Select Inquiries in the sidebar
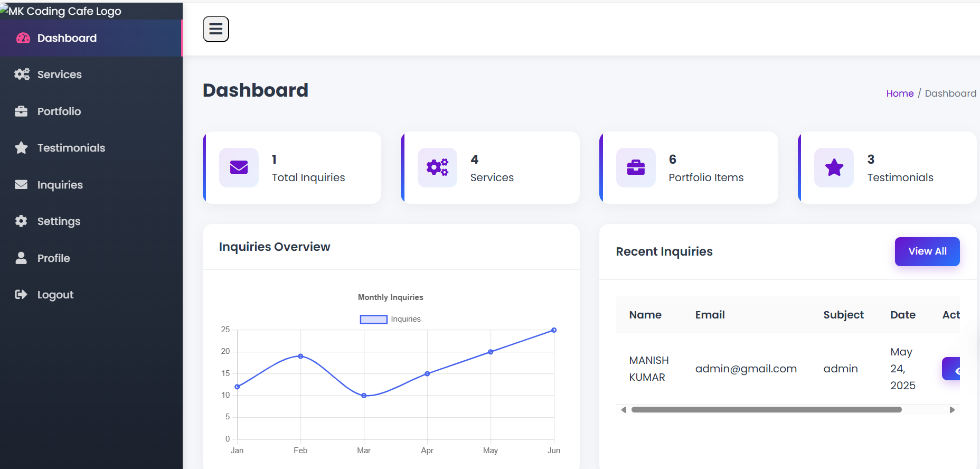 pos(91,185)
